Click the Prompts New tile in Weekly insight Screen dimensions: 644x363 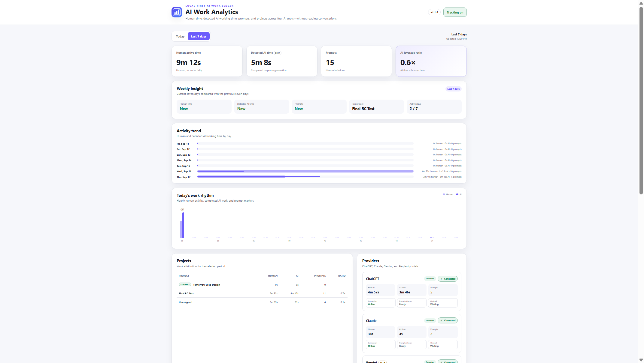tap(319, 106)
